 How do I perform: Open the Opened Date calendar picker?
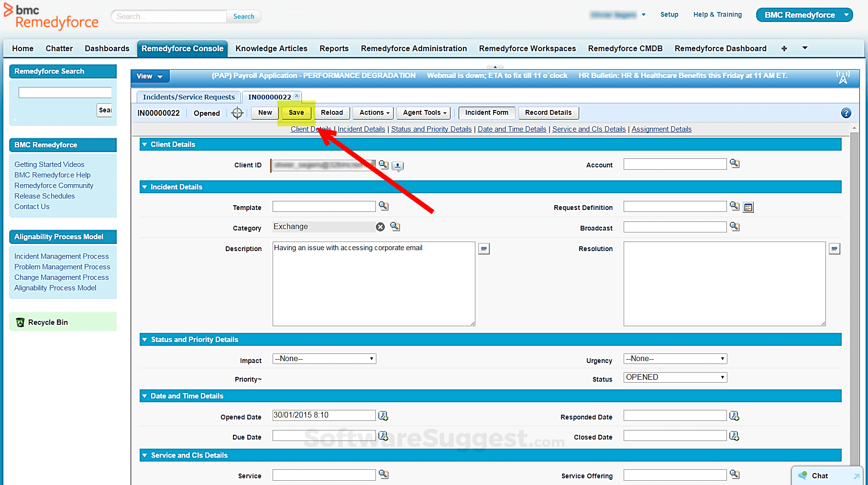click(x=384, y=416)
